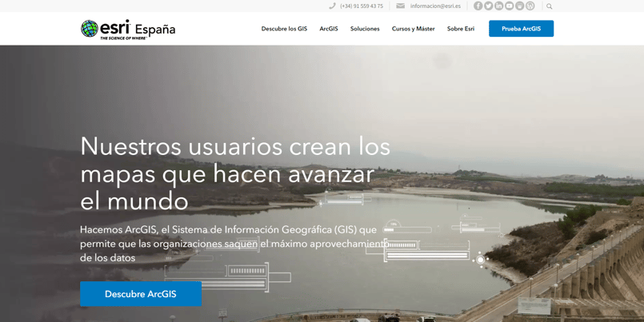Viewport: 644px width, 322px height.
Task: Open the Twitter social icon
Action: coord(488,6)
